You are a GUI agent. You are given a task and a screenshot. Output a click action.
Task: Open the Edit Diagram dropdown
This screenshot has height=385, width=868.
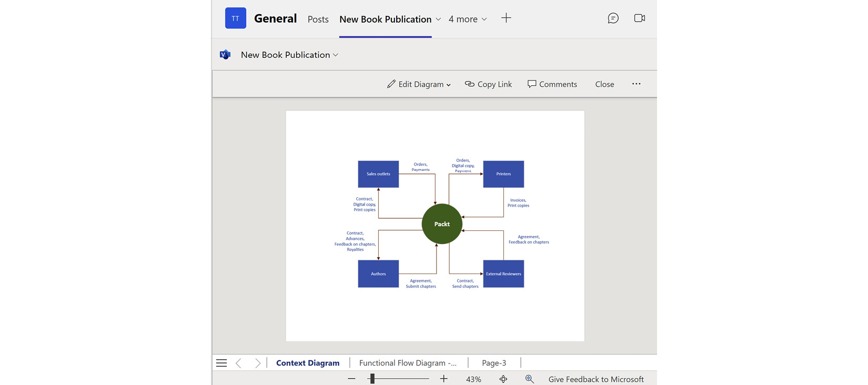coord(419,84)
